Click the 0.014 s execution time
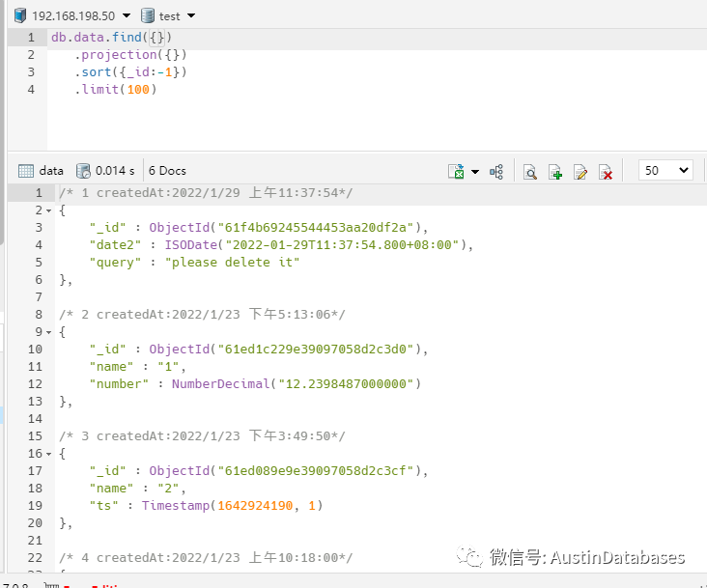Viewport: 707px width, 588px height. [x=115, y=171]
